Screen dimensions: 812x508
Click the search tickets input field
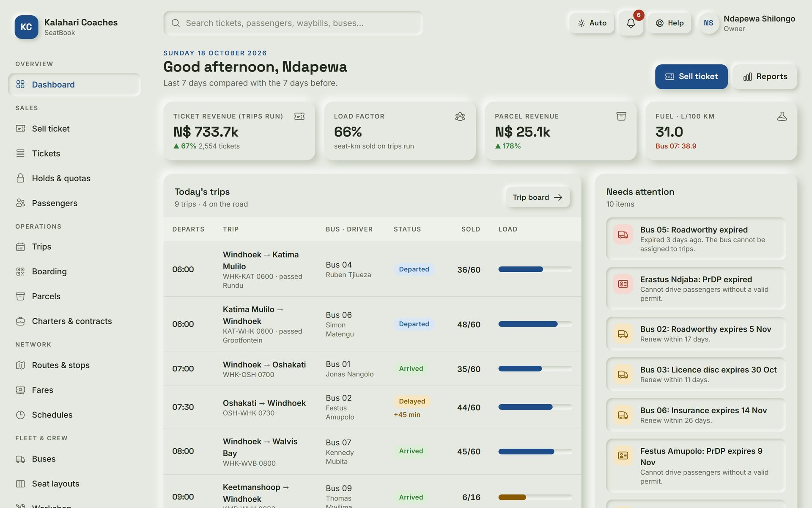pos(293,23)
